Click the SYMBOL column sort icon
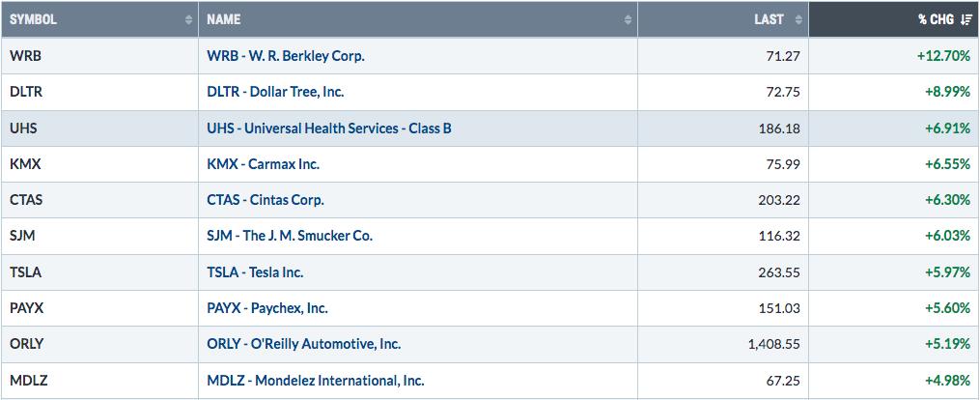The image size is (980, 400). pyautogui.click(x=188, y=20)
